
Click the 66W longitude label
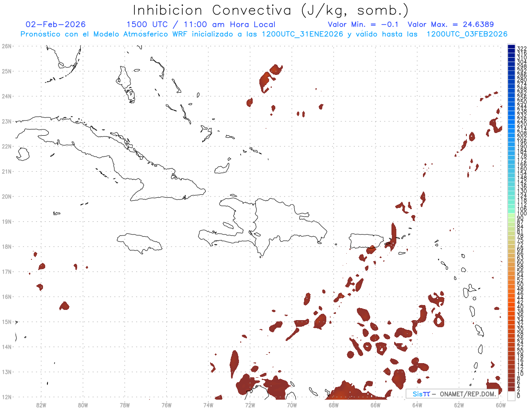pos(376,405)
